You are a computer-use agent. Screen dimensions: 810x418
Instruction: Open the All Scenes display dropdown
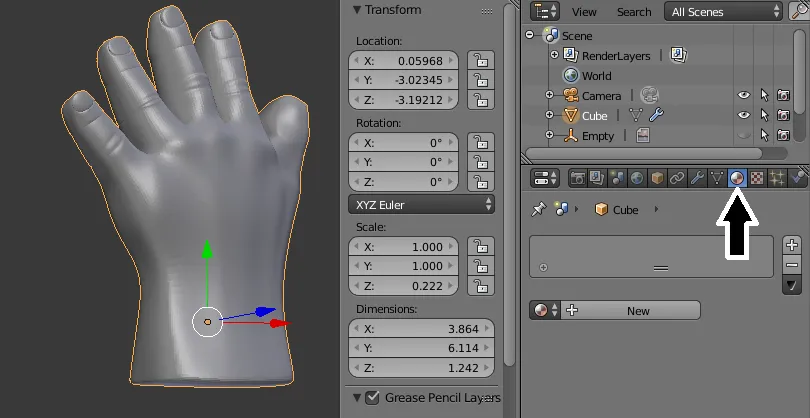[x=723, y=12]
